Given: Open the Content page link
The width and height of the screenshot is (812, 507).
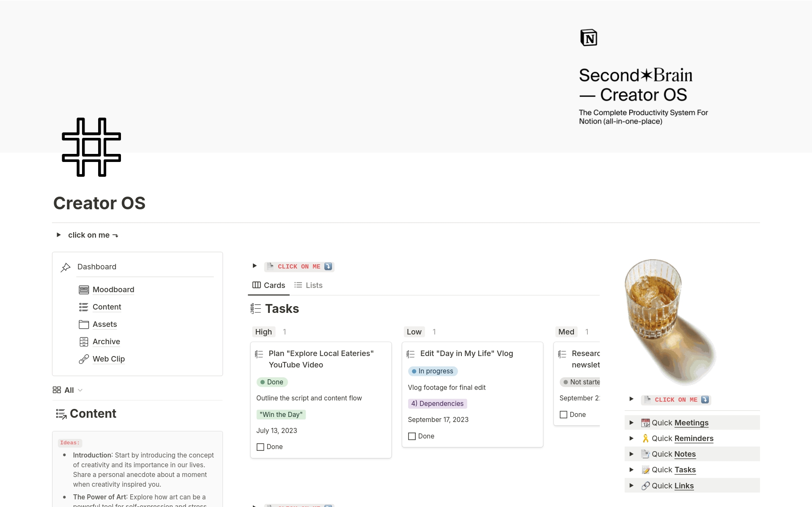Looking at the screenshot, I should [x=107, y=307].
